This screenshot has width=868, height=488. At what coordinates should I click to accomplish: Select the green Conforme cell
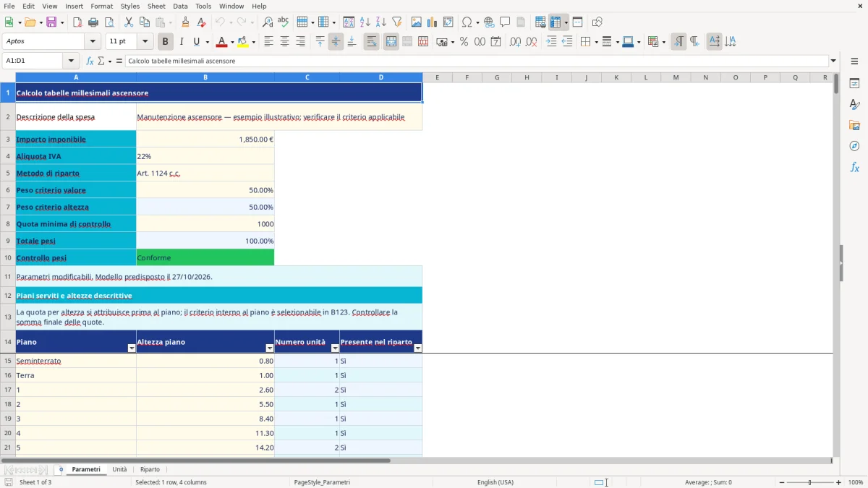click(205, 257)
